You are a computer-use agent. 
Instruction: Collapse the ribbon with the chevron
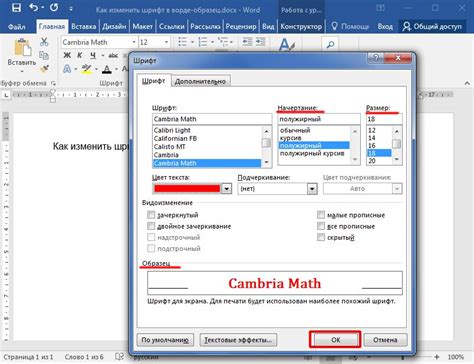(x=467, y=83)
